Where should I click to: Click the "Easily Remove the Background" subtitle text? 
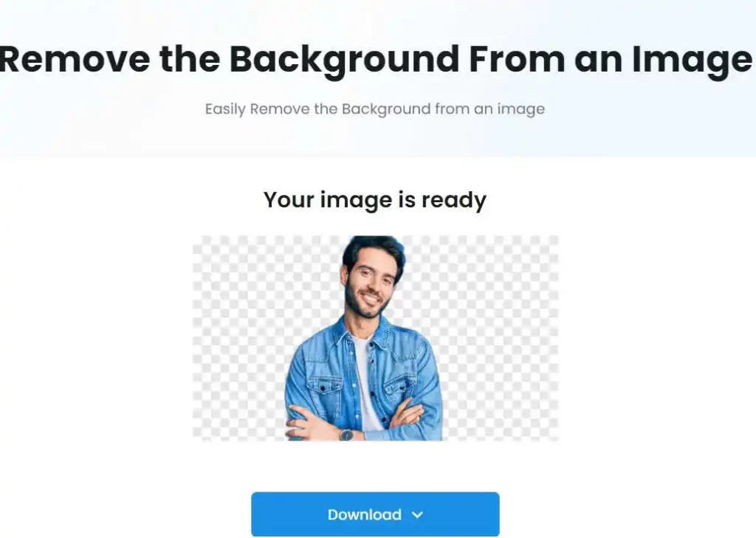375,109
